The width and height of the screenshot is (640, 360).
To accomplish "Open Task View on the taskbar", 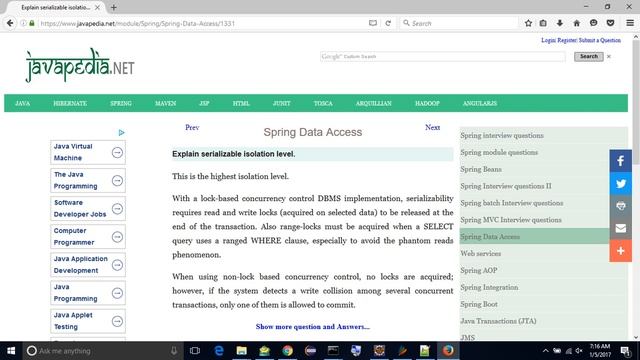I will 195,351.
